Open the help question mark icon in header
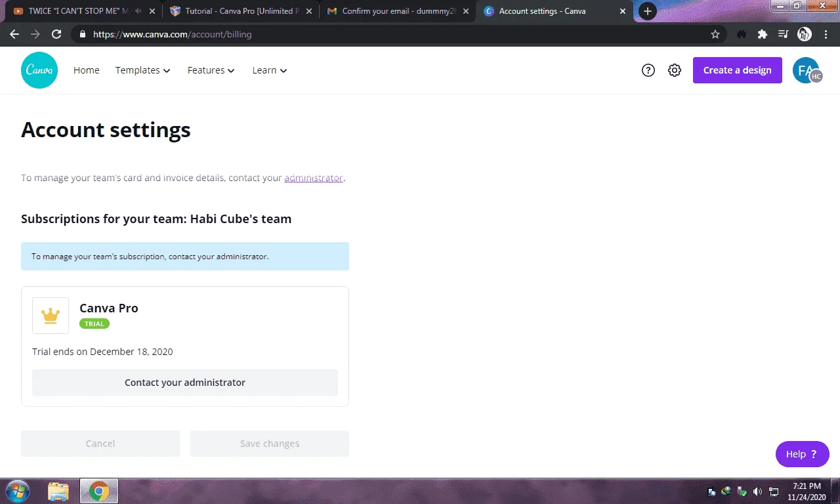Image resolution: width=840 pixels, height=504 pixels. point(648,70)
